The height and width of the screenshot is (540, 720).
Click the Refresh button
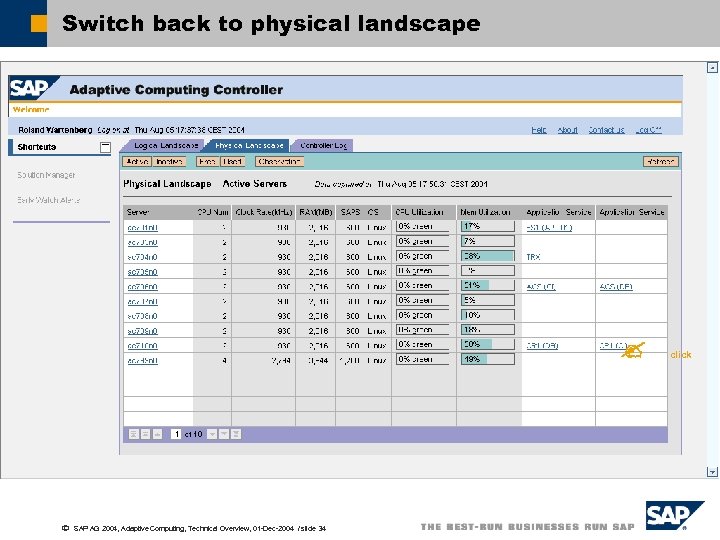click(x=661, y=162)
